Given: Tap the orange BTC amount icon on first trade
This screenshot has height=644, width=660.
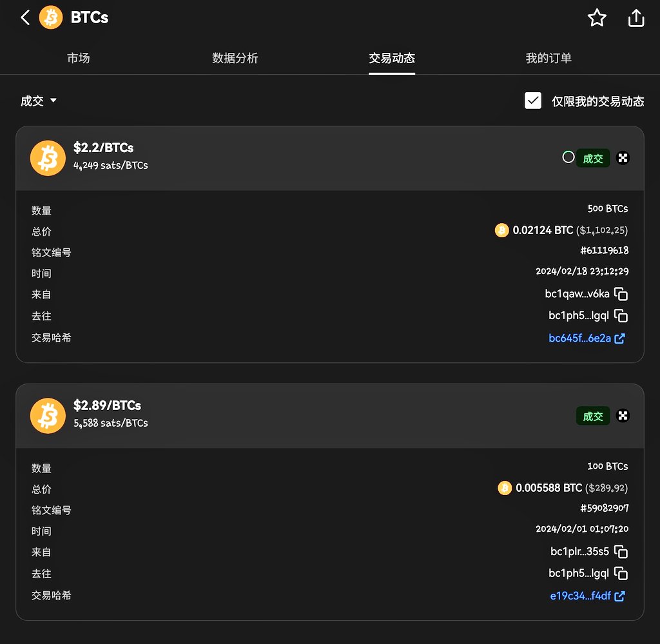Looking at the screenshot, I should (501, 229).
